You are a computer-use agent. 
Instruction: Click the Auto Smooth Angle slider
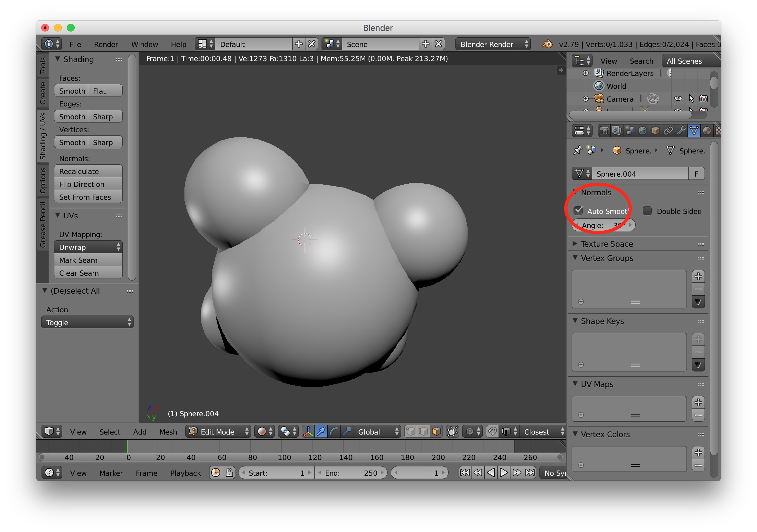pos(604,225)
